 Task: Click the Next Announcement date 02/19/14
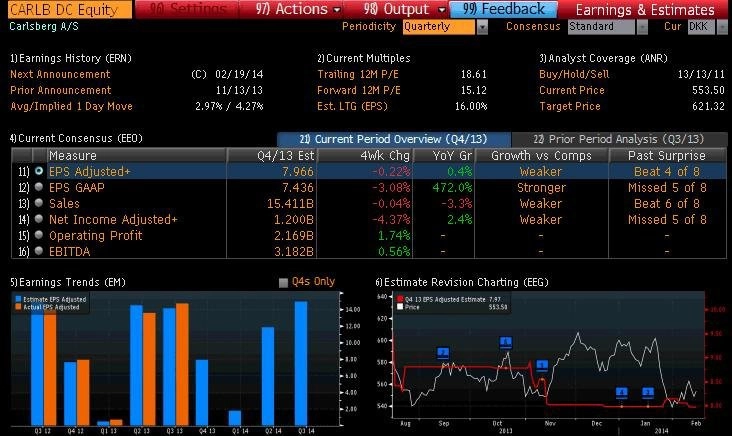pyautogui.click(x=239, y=74)
